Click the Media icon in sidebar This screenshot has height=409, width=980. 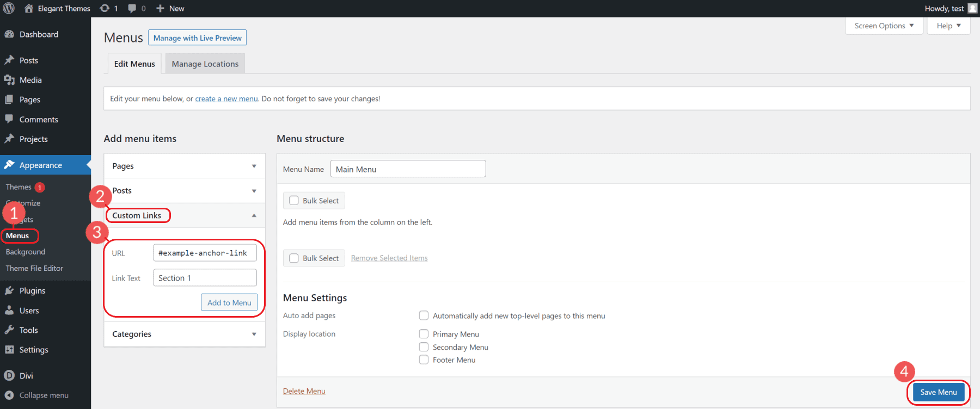pyautogui.click(x=9, y=80)
